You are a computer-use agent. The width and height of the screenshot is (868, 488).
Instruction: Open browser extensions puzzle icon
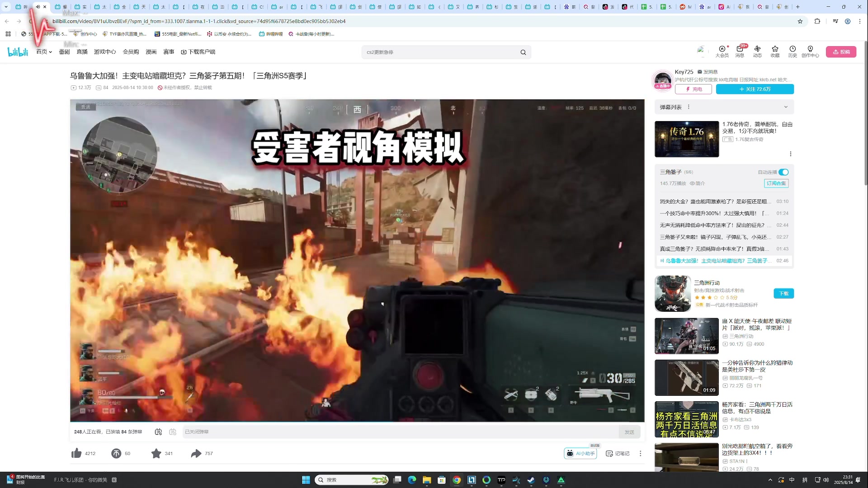pos(817,21)
